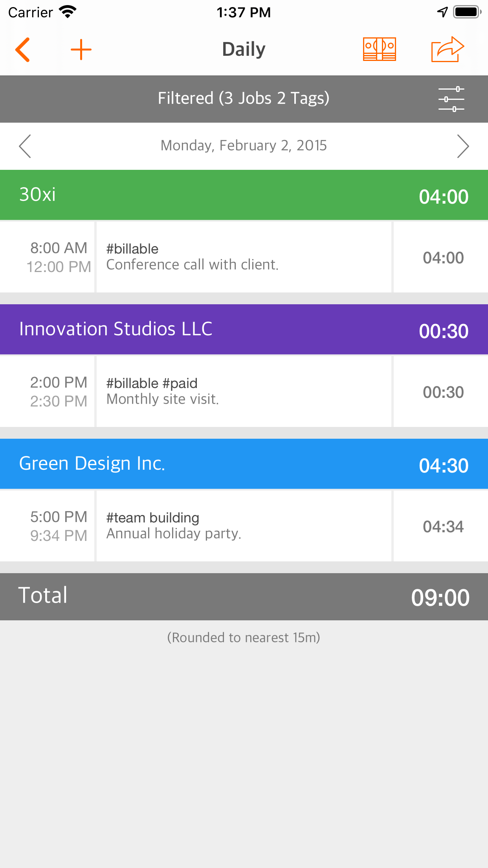Screen dimensions: 488x868
Task: Go to next day arrow
Action: click(x=463, y=146)
